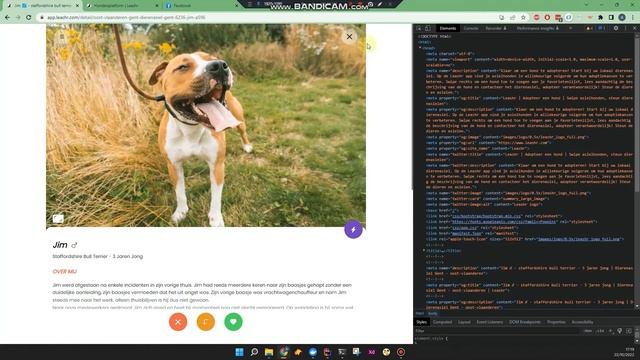Switch to the Computed tab
Screen dimensions: 640x360
[x=442, y=322]
